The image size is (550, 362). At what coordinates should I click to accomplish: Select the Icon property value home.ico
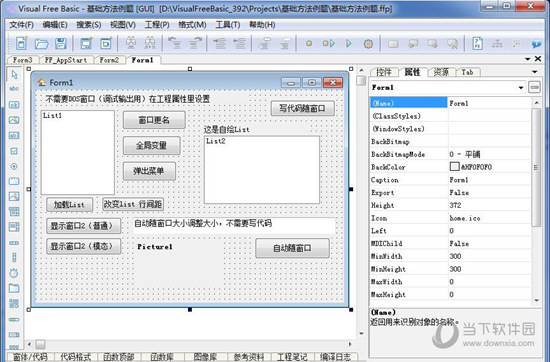pyautogui.click(x=465, y=218)
